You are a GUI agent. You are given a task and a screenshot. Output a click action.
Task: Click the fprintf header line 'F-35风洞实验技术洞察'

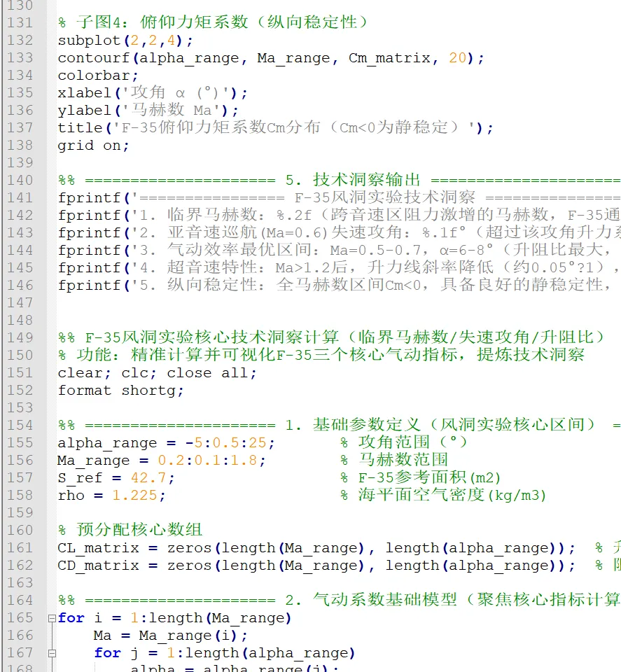click(339, 197)
